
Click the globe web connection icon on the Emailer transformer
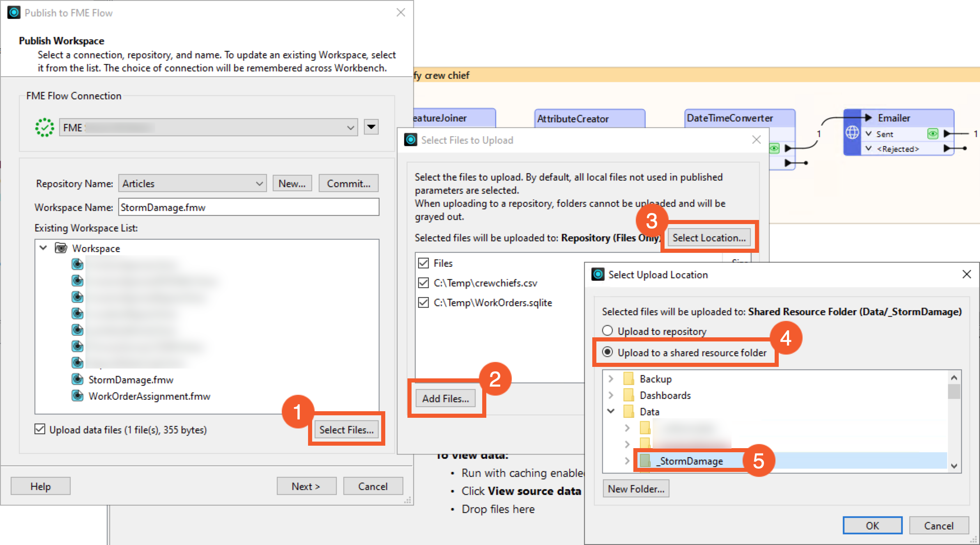point(853,133)
